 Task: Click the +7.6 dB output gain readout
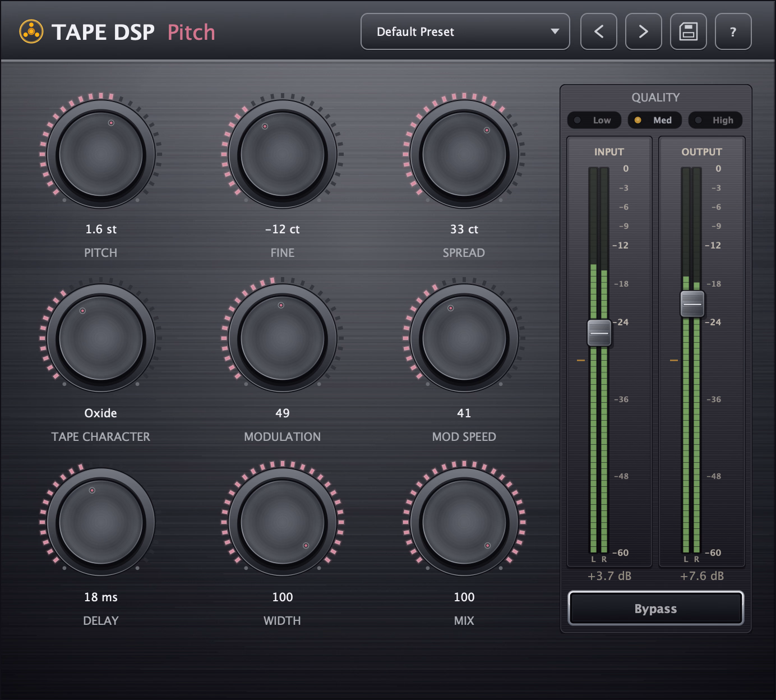click(x=702, y=576)
